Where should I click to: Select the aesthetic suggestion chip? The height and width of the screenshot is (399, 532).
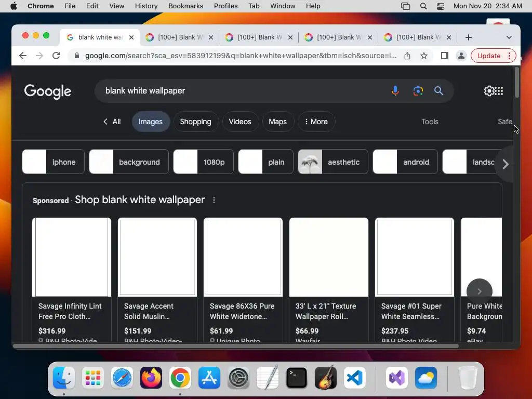[333, 162]
